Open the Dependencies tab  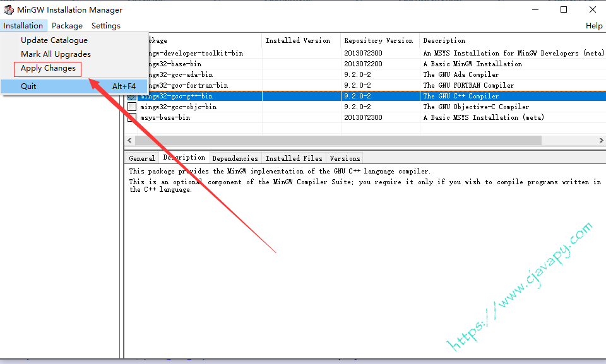(x=235, y=158)
